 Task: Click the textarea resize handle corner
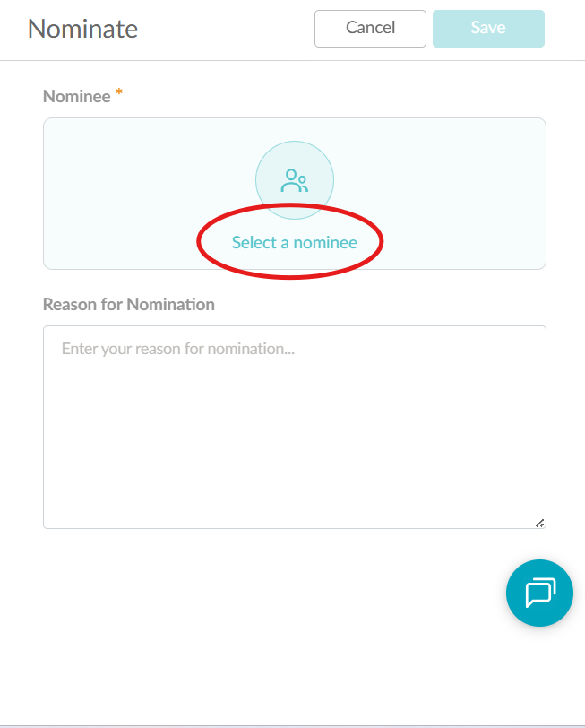pos(540,524)
